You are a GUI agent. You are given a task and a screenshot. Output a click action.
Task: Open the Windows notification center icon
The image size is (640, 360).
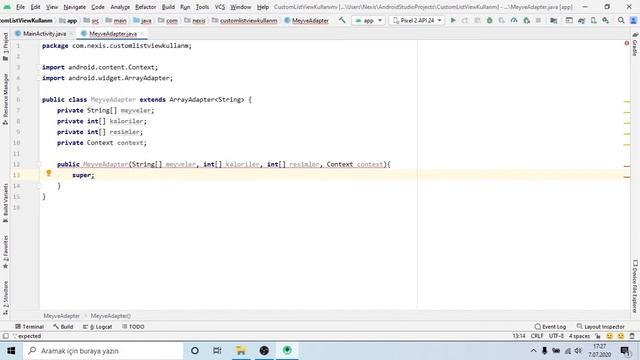point(625,351)
